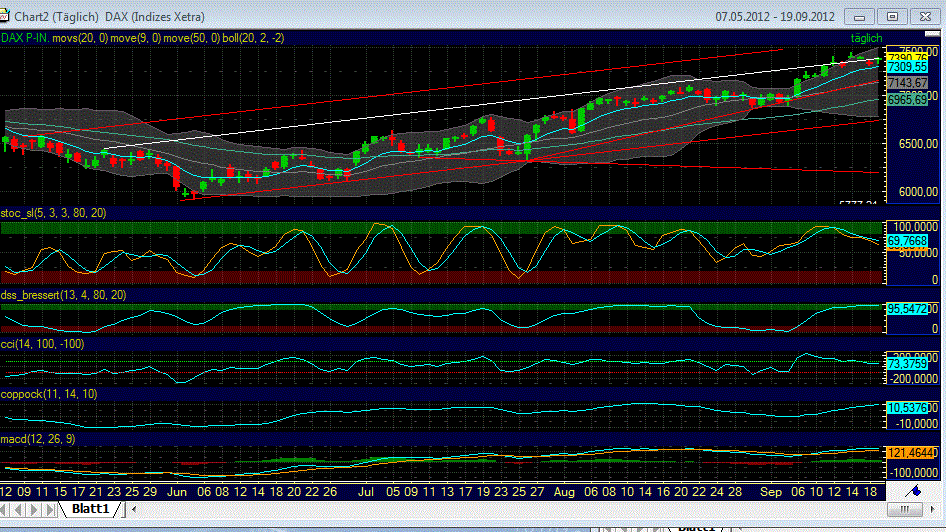Screen dimensions: 946x532
Task: Go to the previous sheet with the tab arrow
Action: tap(19, 510)
